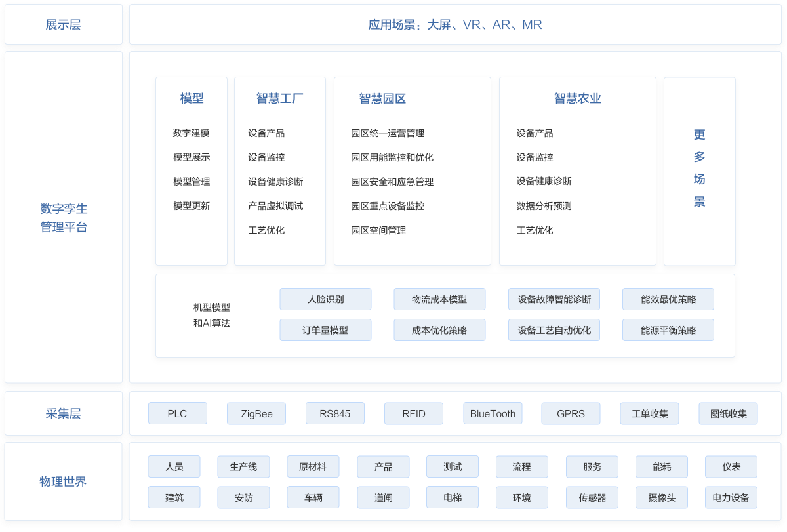787x532 pixels.
Task: Click the PLC box in collection layer
Action: [177, 413]
